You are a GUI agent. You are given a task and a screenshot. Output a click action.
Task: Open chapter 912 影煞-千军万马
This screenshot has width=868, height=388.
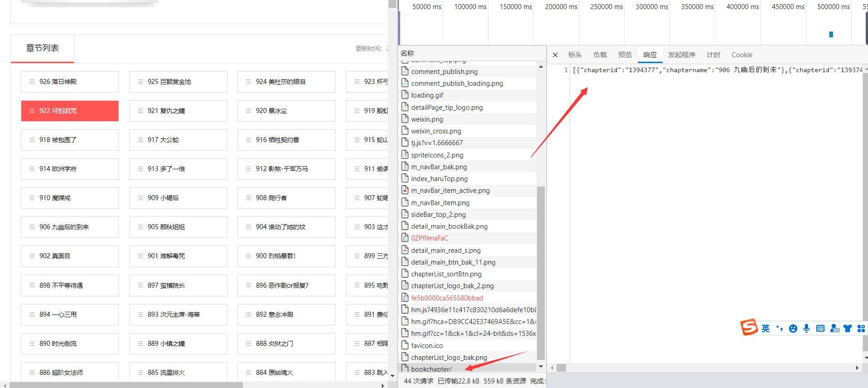click(286, 169)
